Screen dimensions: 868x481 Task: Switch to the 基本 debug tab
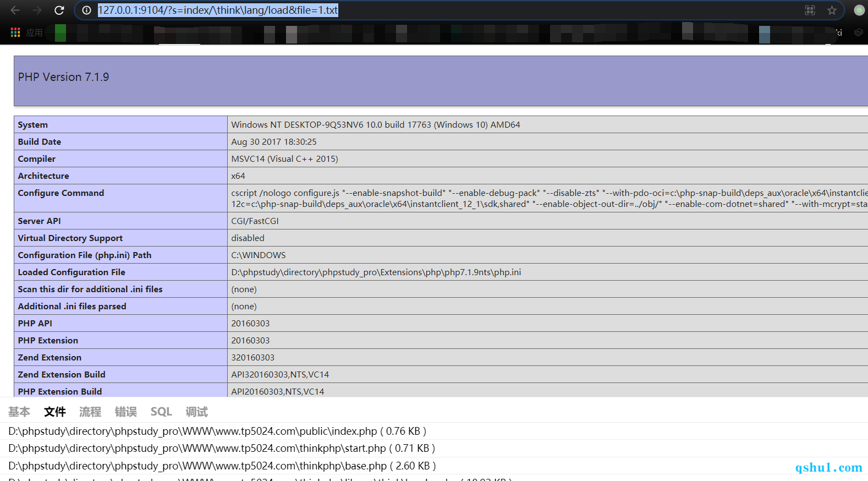(x=19, y=412)
